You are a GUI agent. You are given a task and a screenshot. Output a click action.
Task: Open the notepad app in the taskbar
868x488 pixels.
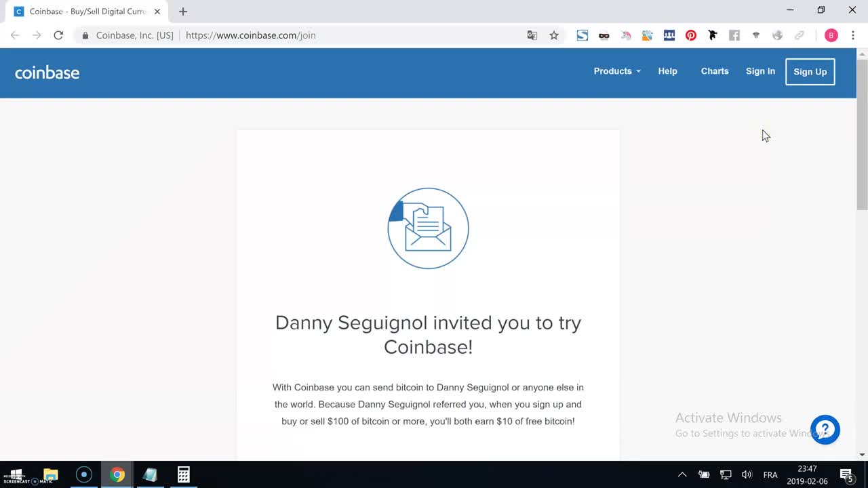click(151, 474)
